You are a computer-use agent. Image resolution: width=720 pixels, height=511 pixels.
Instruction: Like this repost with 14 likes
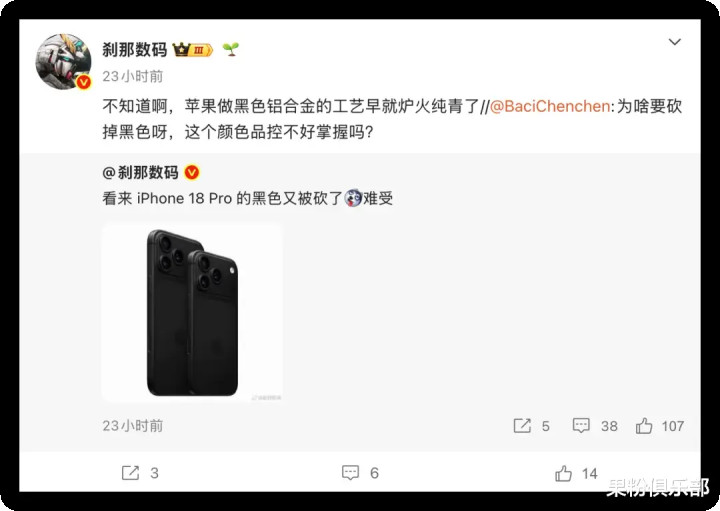[x=576, y=473]
